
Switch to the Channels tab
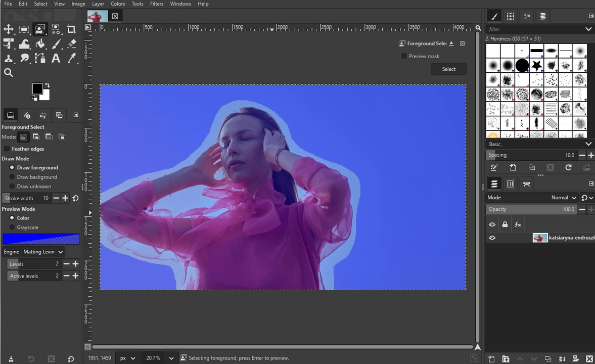point(511,184)
